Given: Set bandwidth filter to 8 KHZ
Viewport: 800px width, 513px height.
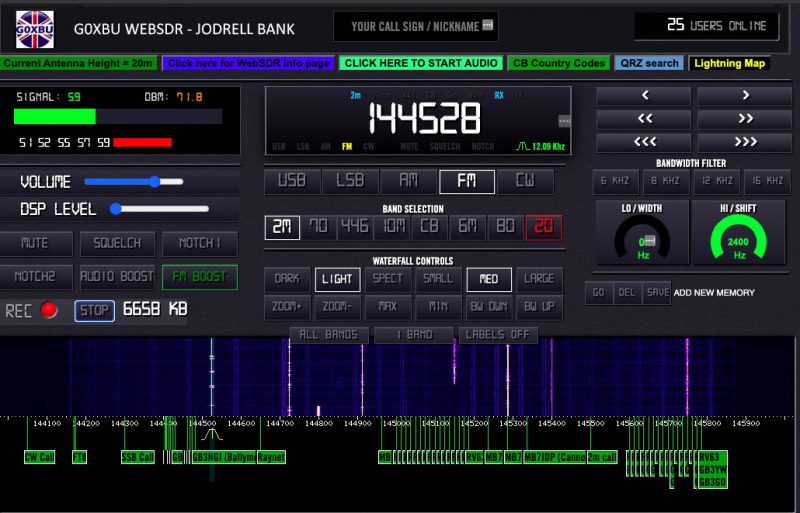Looking at the screenshot, I should [665, 181].
